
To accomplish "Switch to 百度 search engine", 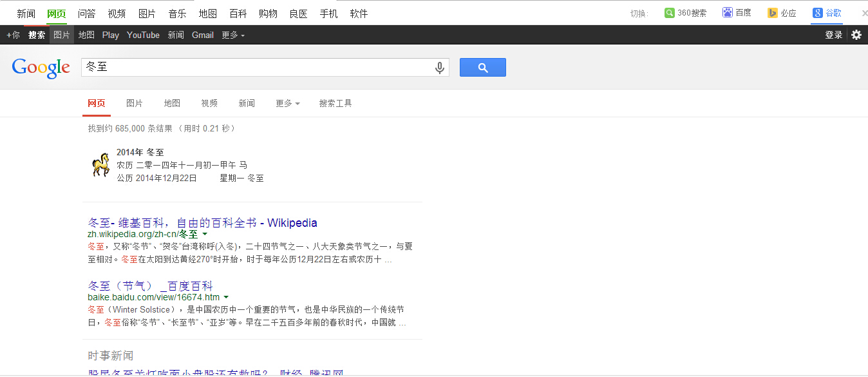I will pos(737,13).
